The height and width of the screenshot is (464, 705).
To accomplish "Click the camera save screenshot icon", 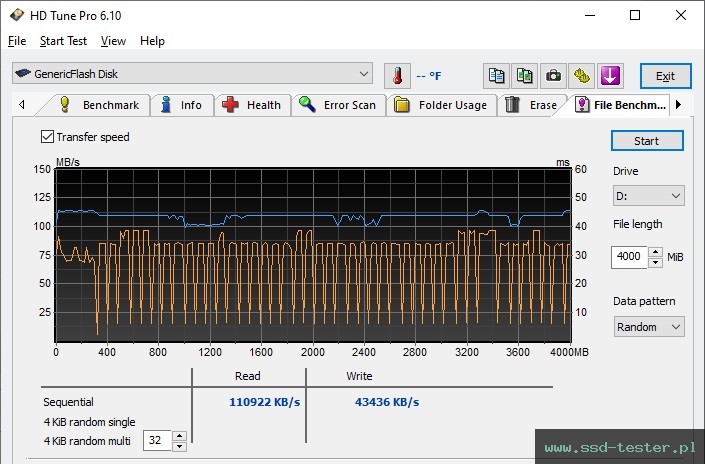I will pyautogui.click(x=553, y=76).
